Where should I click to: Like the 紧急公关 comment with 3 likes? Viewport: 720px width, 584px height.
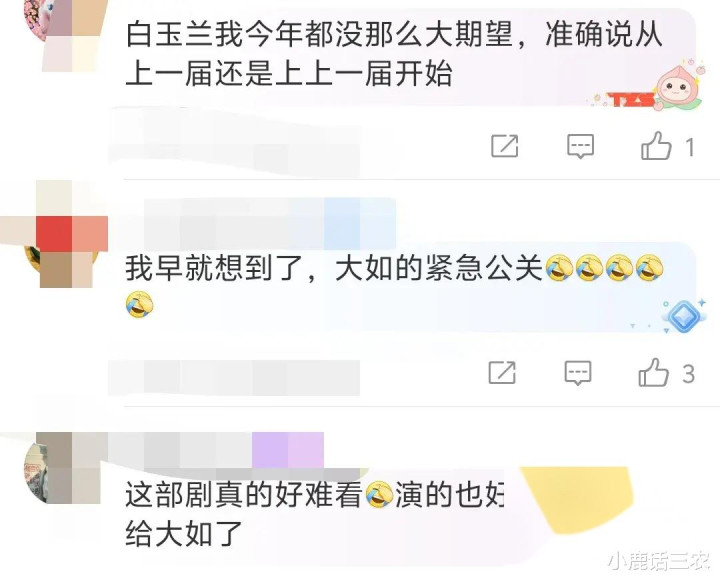pos(653,372)
